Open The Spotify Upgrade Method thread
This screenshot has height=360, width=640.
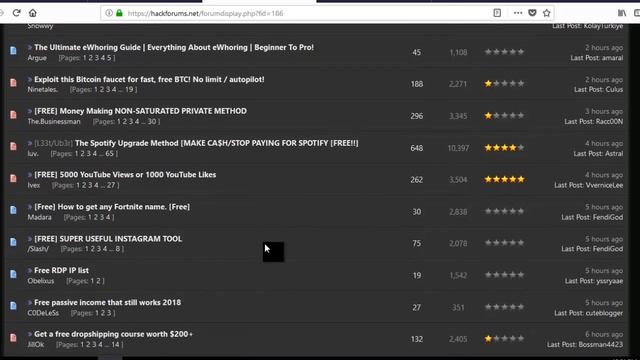pos(217,143)
